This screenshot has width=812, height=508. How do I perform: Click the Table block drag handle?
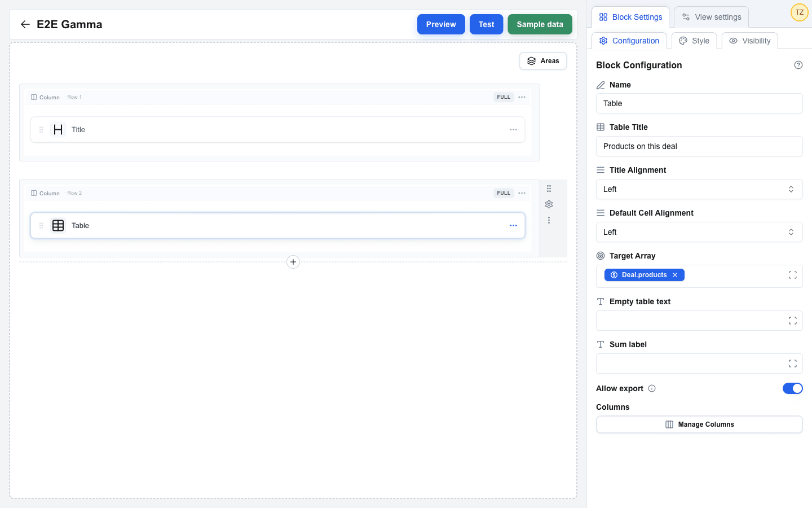(x=41, y=226)
